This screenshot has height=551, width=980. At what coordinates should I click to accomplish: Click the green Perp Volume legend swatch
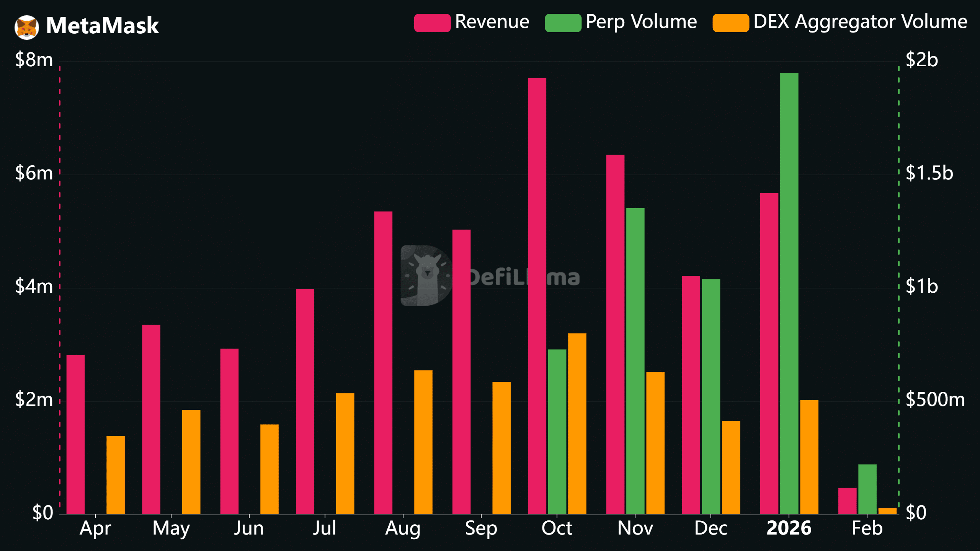[563, 23]
